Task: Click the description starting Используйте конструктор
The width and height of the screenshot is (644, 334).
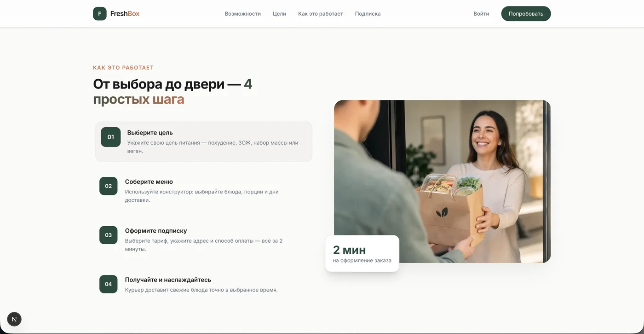Action: click(202, 196)
